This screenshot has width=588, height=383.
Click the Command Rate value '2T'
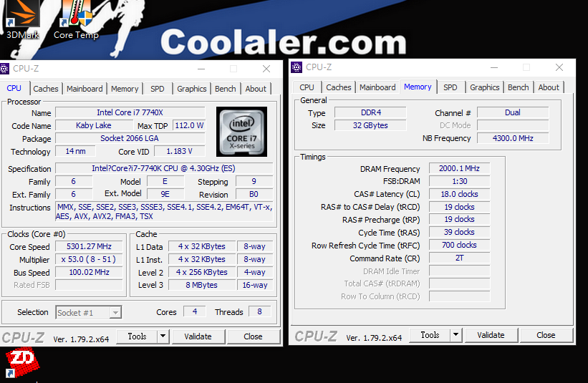459,258
